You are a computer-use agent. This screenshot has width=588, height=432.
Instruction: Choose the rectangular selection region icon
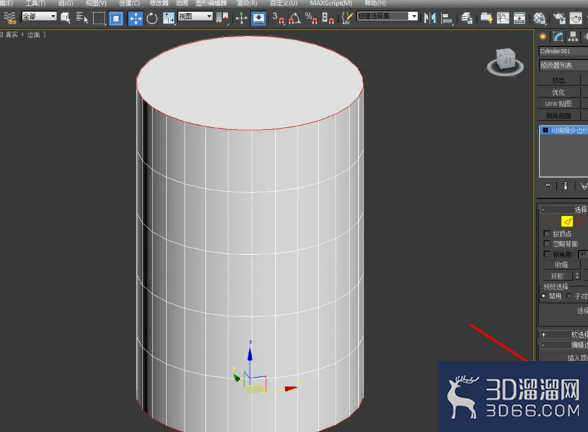point(99,18)
